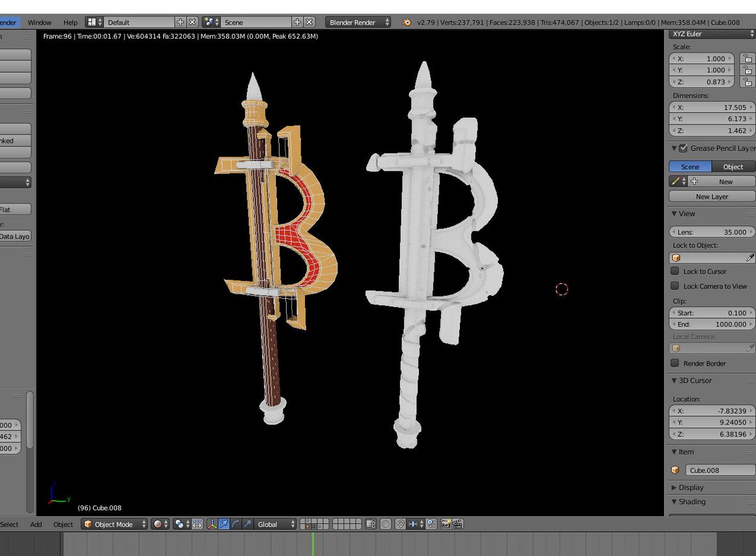Select the translate manipulator icon

coord(224,524)
